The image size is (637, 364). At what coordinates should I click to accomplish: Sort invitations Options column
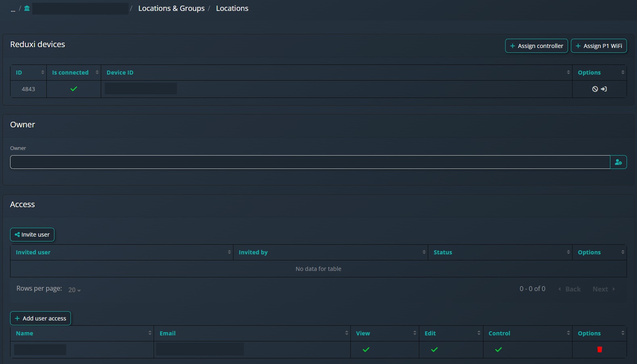(600, 252)
